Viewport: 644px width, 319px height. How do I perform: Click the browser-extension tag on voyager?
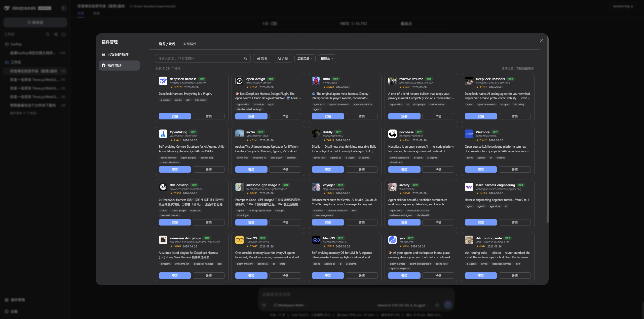click(337, 211)
